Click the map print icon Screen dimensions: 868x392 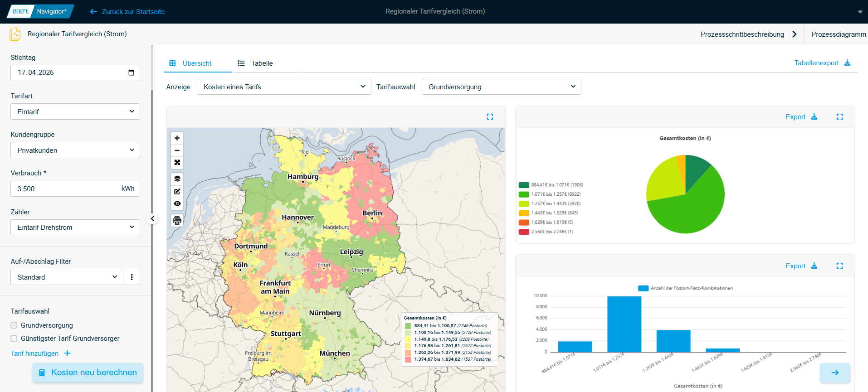coord(177,221)
